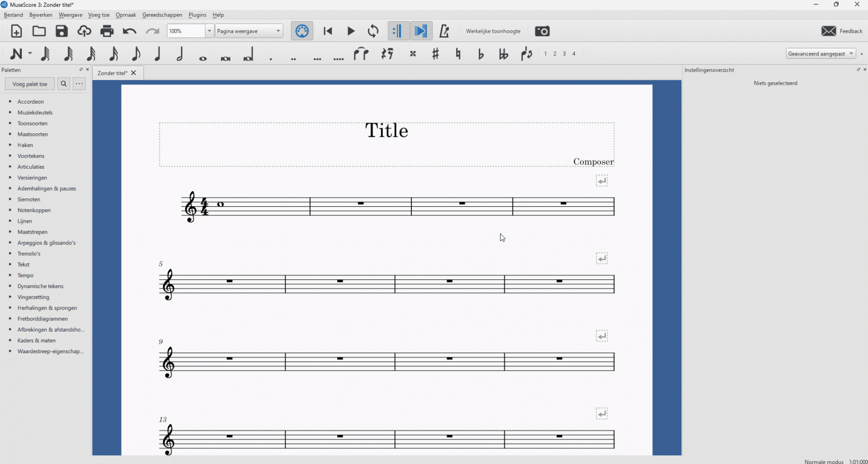Activate image capture camera icon
Image resolution: width=868 pixels, height=464 pixels.
tap(542, 31)
